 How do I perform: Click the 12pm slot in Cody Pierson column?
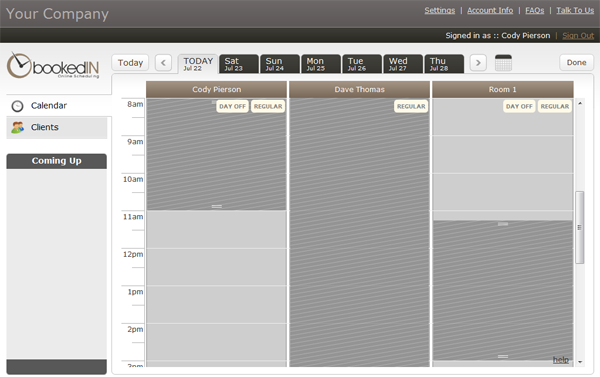tap(217, 267)
